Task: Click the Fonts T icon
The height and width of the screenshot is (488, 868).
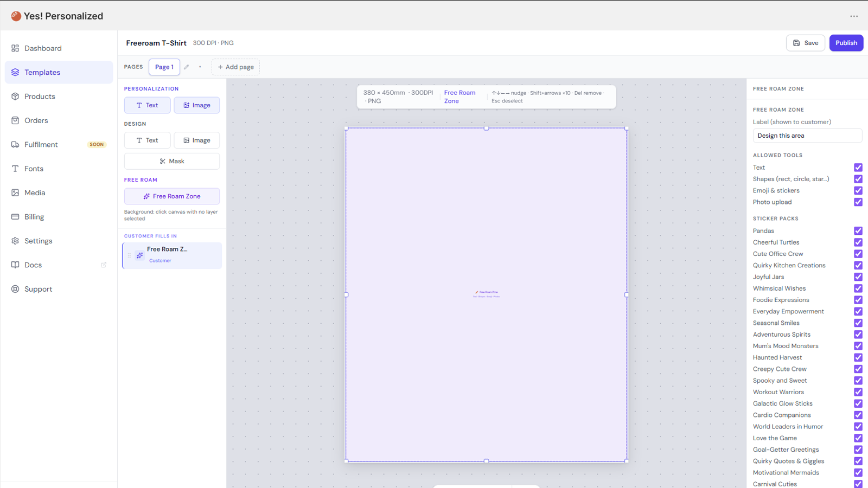Action: click(15, 169)
